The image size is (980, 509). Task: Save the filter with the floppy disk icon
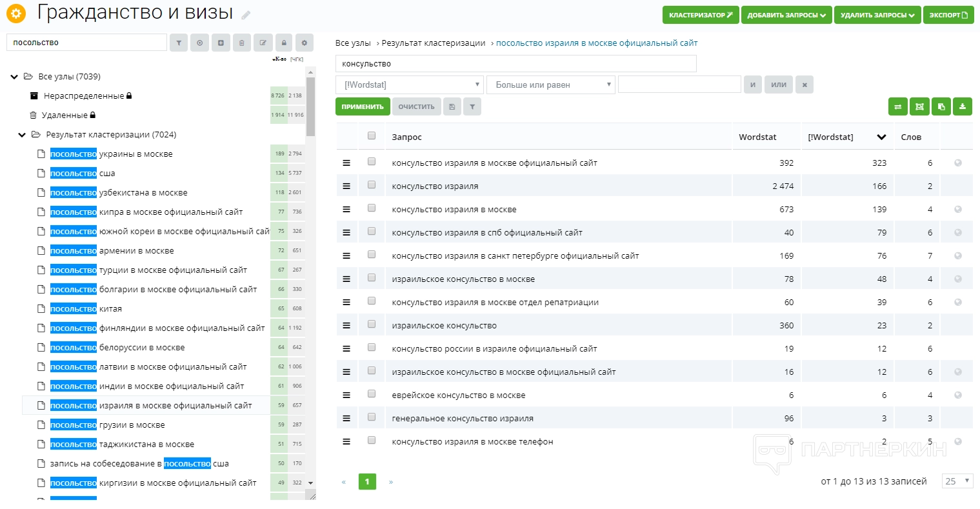point(452,107)
